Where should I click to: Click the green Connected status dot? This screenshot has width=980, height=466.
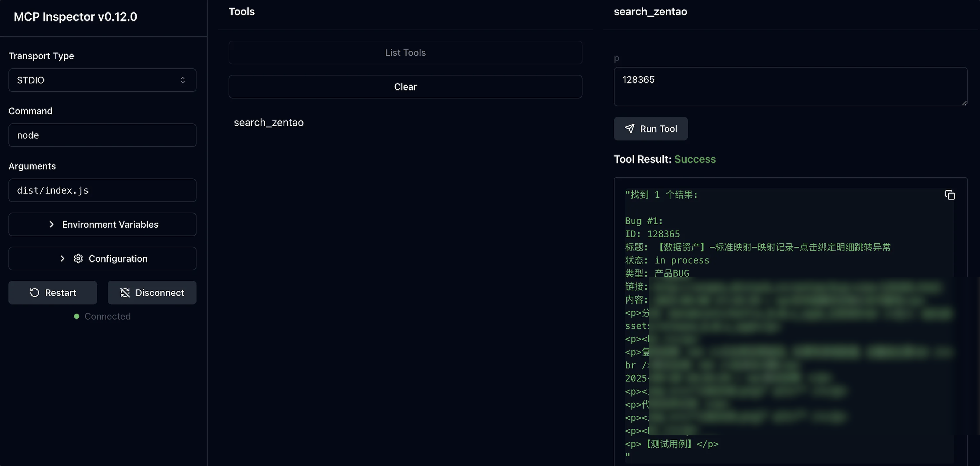[x=76, y=316]
